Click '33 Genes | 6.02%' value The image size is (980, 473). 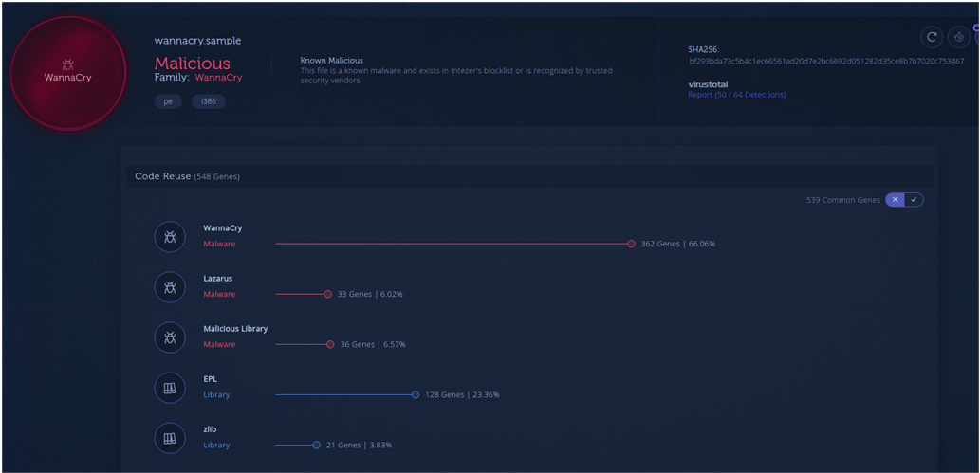coord(370,294)
